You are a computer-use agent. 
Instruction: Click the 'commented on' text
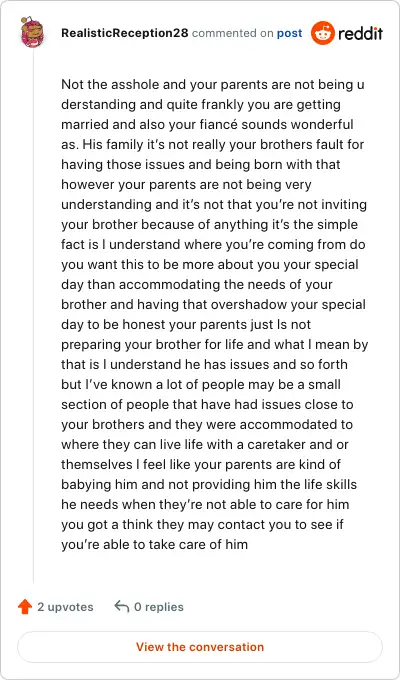[233, 33]
